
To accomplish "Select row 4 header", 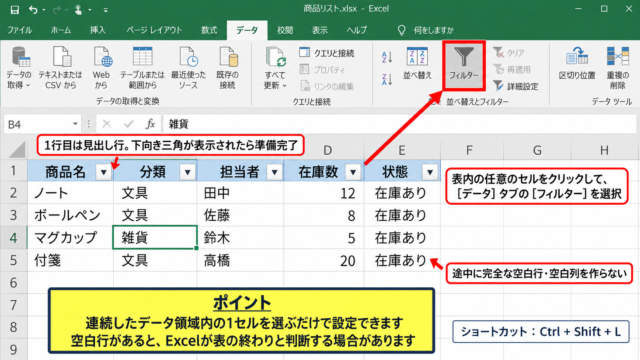I will click(x=13, y=238).
